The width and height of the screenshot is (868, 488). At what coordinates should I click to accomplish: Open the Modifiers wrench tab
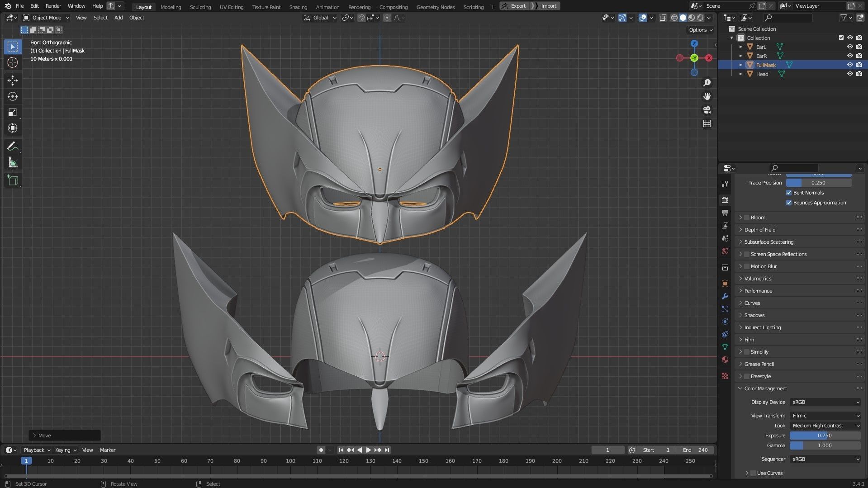725,296
